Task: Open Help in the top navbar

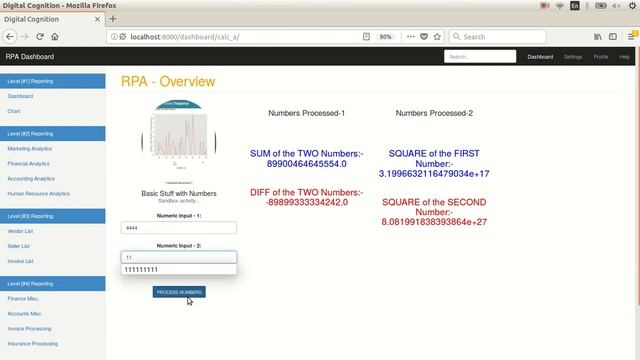Action: pos(624,57)
